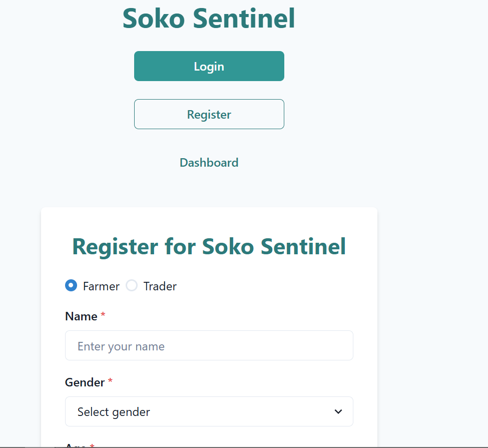Click the partially visible Age label
Screen dimensions: 488x448
76,445
